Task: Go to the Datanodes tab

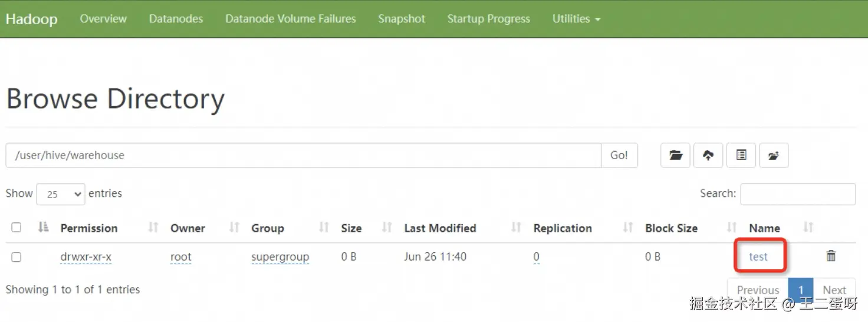Action: pos(176,19)
